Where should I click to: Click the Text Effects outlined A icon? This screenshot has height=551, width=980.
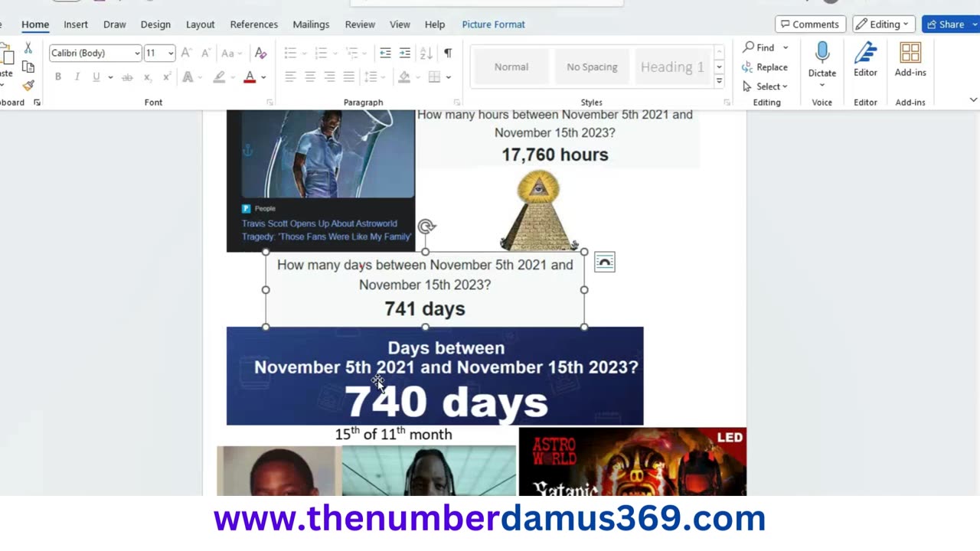pos(188,77)
